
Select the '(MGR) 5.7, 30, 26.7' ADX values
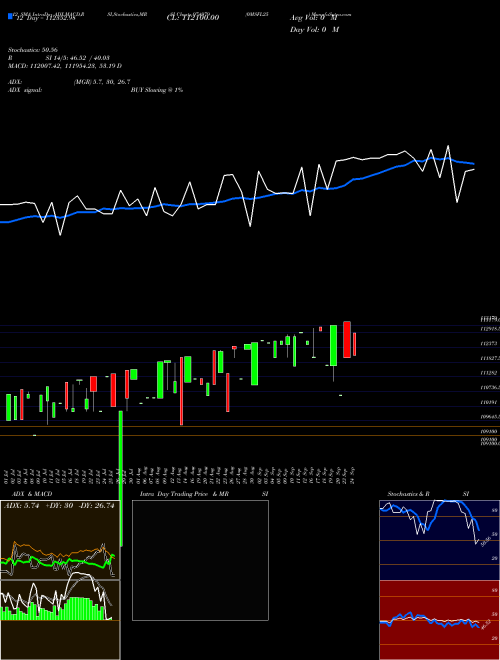(102, 82)
